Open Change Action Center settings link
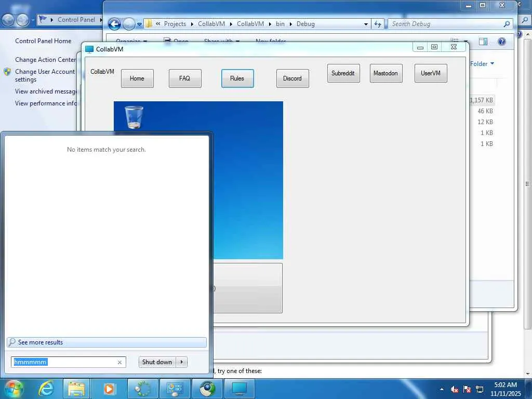The height and width of the screenshot is (399, 532). point(46,60)
